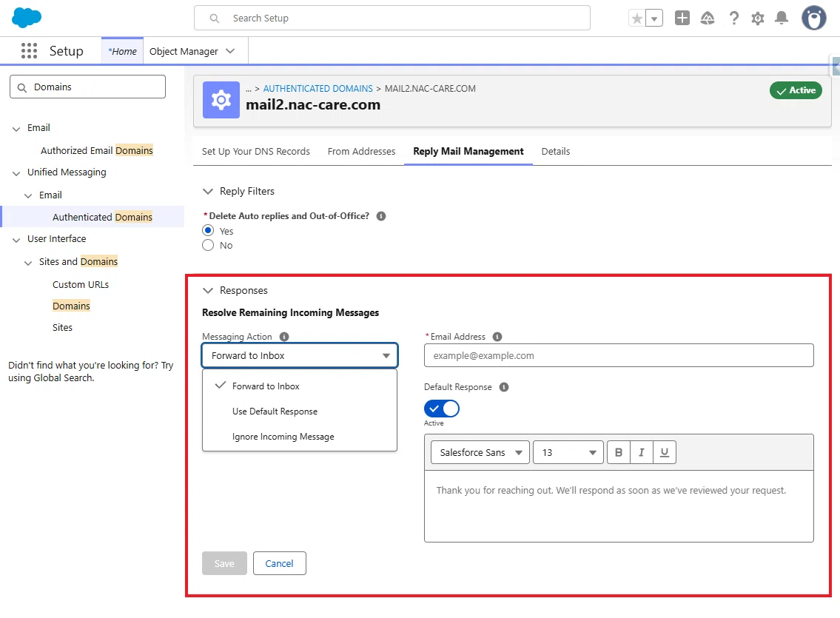
Task: Click the Active status badge
Action: pyautogui.click(x=796, y=90)
